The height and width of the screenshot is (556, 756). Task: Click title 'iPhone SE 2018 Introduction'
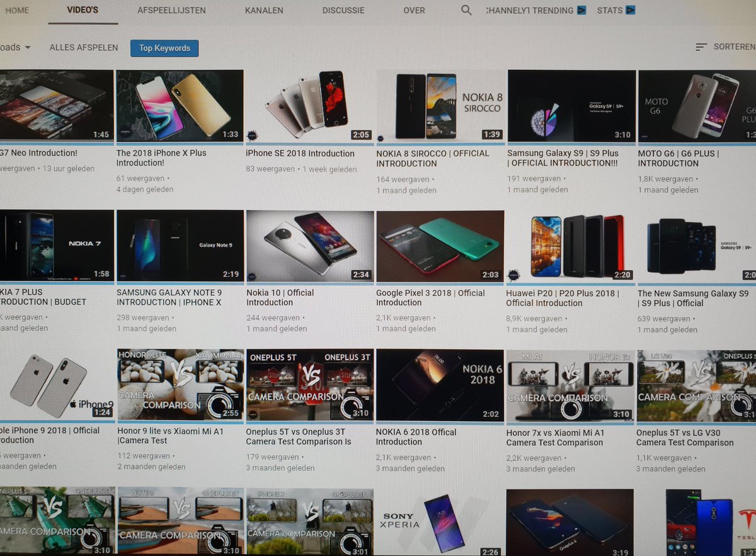click(300, 153)
